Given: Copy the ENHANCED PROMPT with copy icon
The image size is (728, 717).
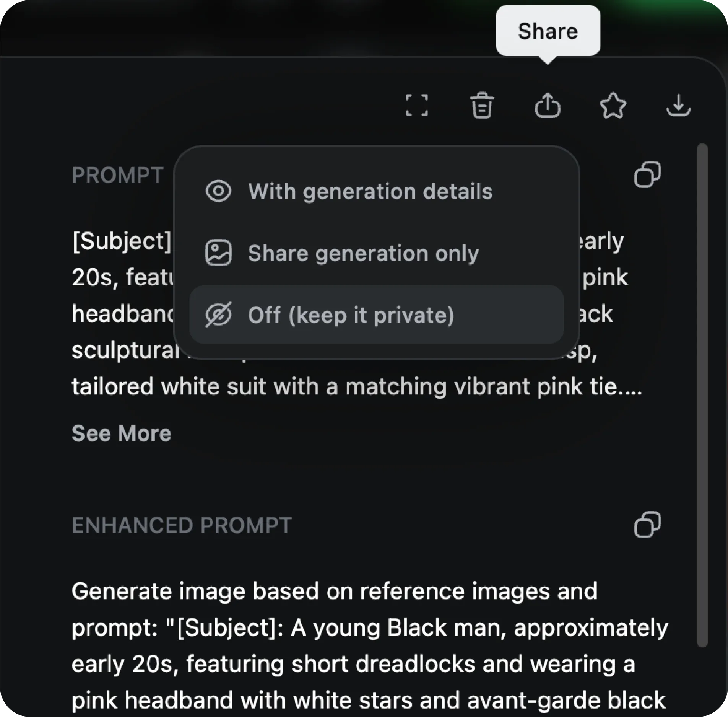Looking at the screenshot, I should 647,525.
